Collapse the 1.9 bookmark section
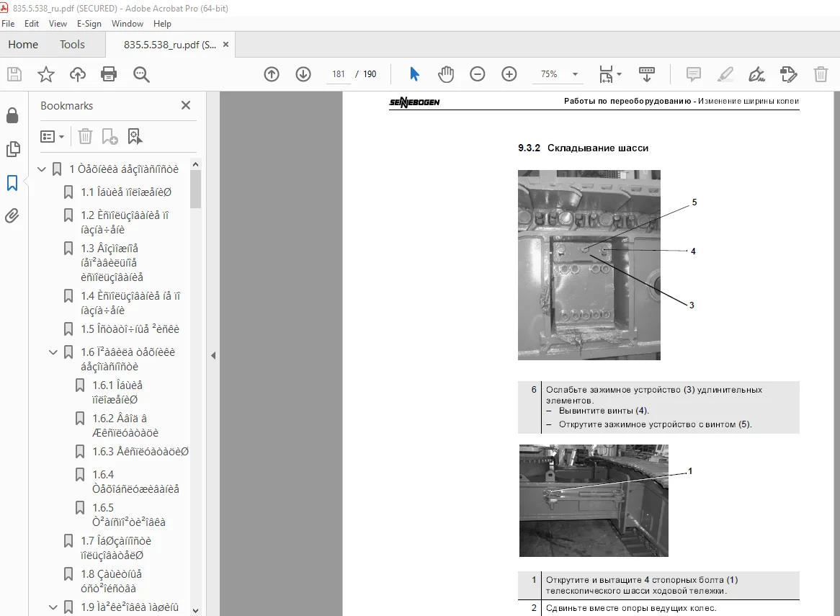840x616 pixels. click(x=53, y=607)
